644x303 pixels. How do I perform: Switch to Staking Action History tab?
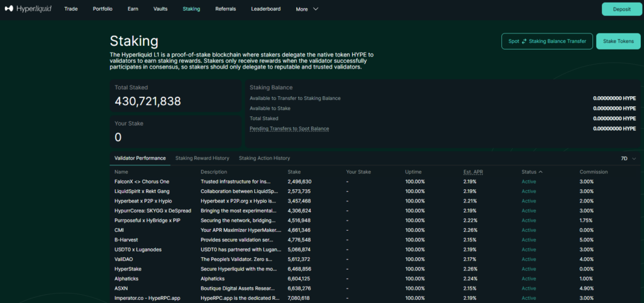[x=264, y=158]
